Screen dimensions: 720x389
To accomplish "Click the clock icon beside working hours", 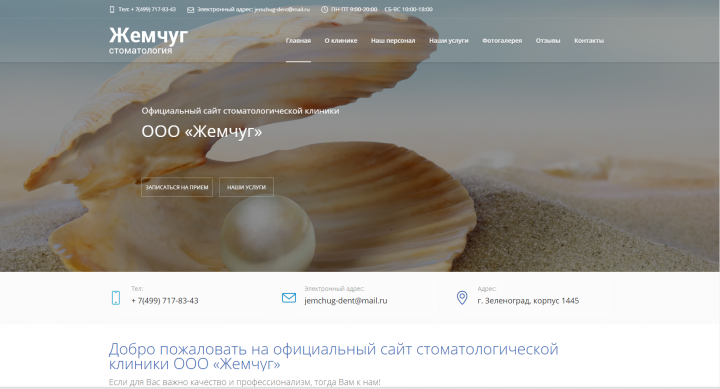I will pos(324,9).
